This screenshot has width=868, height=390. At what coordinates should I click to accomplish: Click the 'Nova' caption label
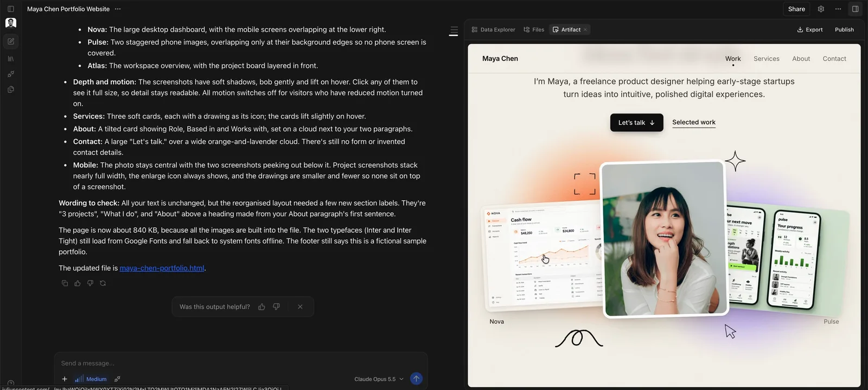pos(496,322)
